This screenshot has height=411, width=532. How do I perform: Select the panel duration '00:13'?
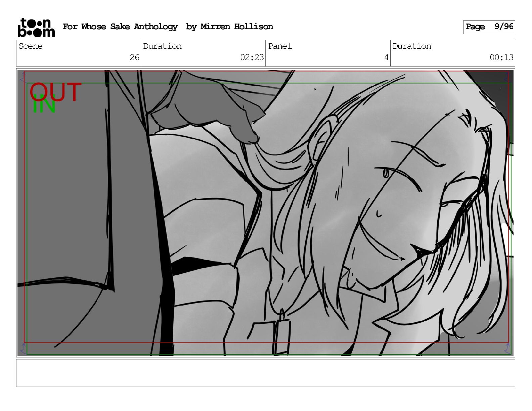point(501,57)
